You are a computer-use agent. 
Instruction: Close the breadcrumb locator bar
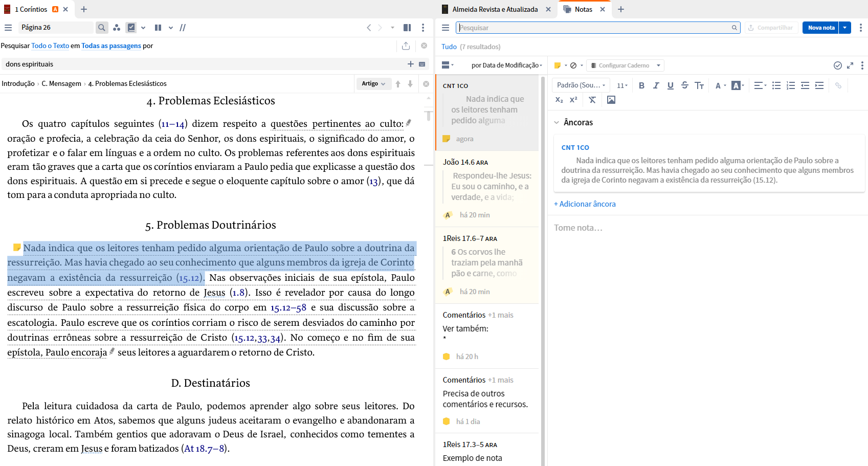(x=426, y=83)
